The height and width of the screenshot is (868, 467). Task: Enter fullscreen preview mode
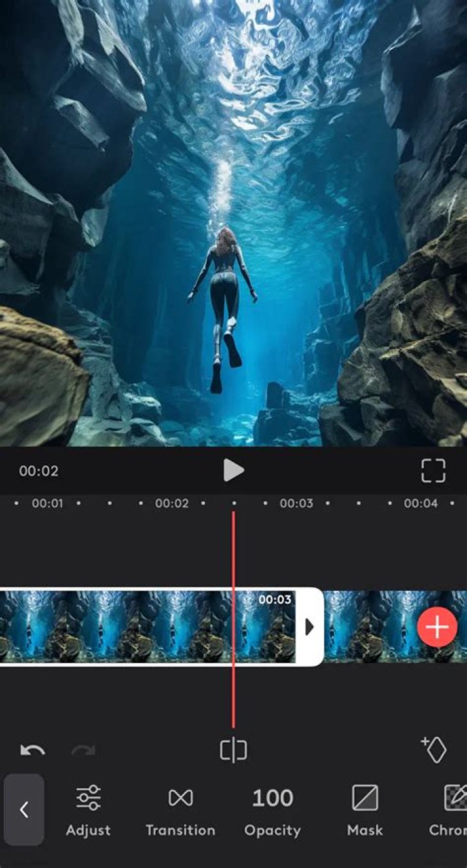click(433, 471)
